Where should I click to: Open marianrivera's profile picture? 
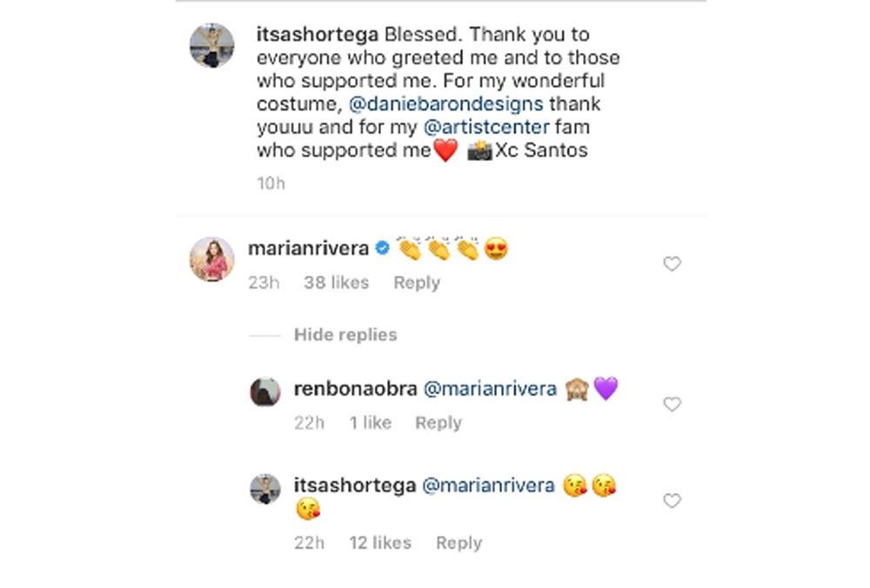[x=212, y=258]
